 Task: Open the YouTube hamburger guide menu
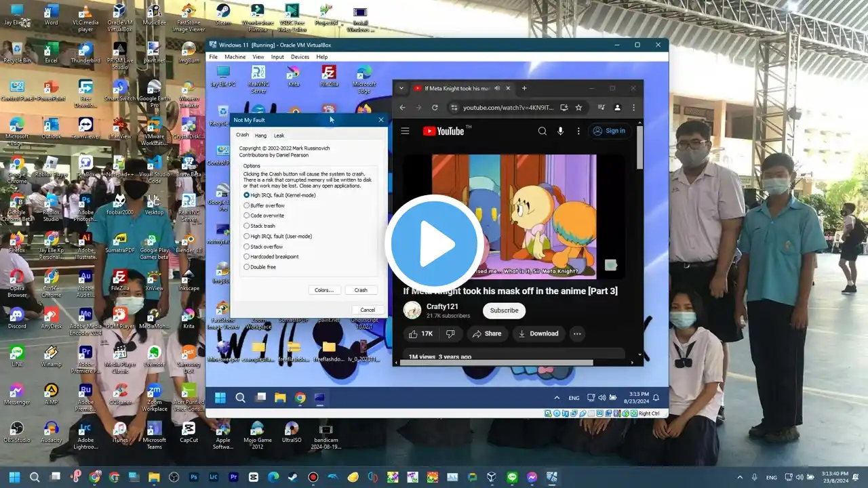[x=405, y=131]
